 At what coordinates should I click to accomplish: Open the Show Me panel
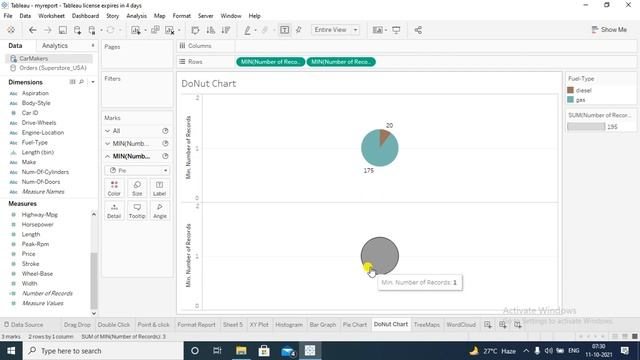click(609, 30)
